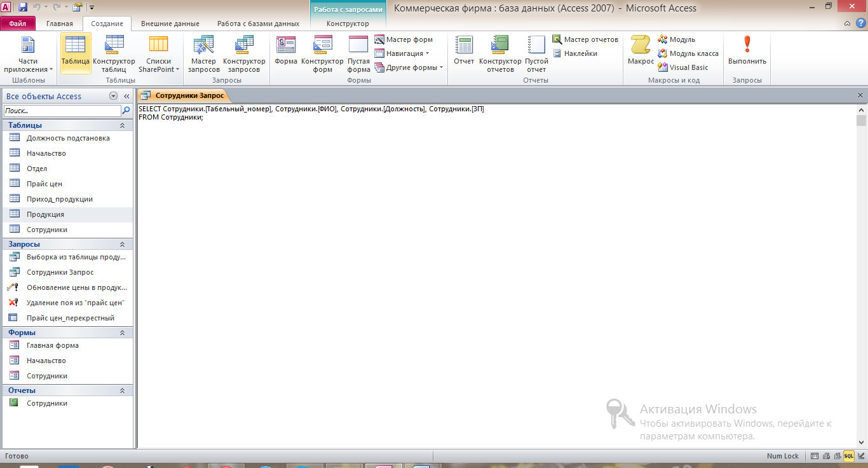868x468 pixels.
Task: Select the Отдел table
Action: coord(68,169)
